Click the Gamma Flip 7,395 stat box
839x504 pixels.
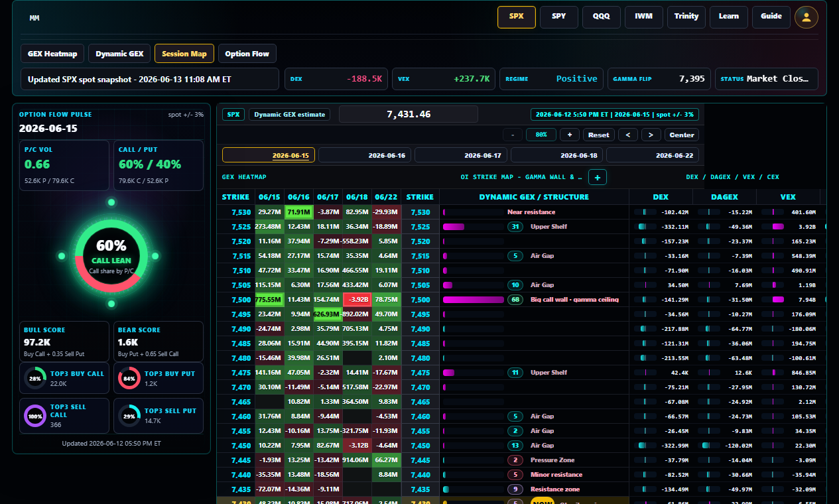point(659,79)
